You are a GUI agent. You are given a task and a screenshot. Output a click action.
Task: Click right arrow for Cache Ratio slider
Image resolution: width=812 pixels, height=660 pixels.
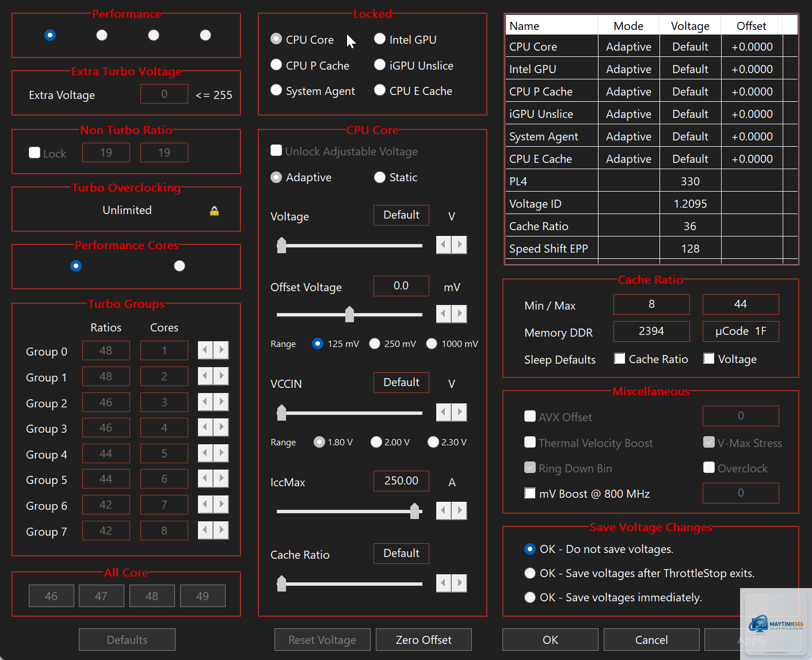[x=459, y=583]
